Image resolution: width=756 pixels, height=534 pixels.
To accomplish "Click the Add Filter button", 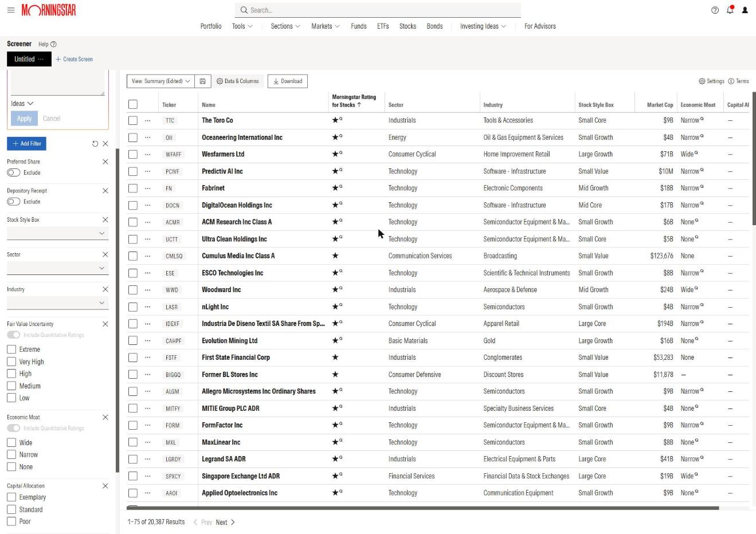I will click(x=27, y=144).
